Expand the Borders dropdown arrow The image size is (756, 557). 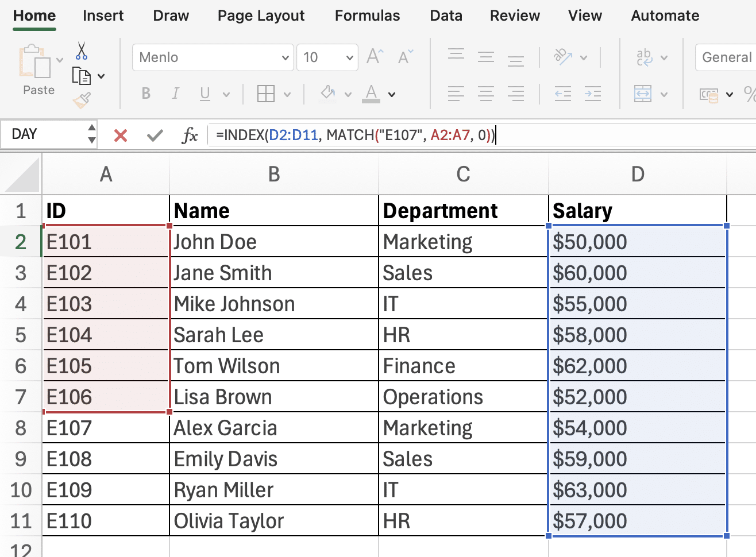coord(287,94)
